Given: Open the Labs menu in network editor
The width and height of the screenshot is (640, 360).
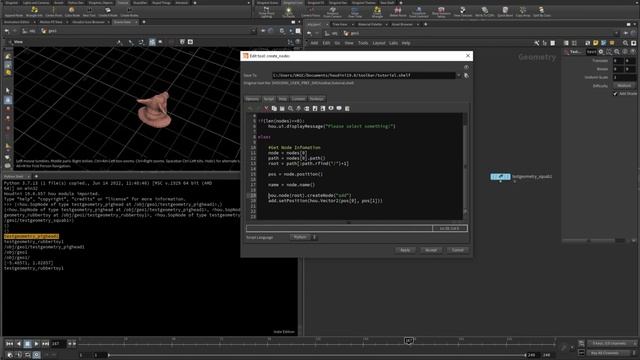Looking at the screenshot, I should pos(393,43).
